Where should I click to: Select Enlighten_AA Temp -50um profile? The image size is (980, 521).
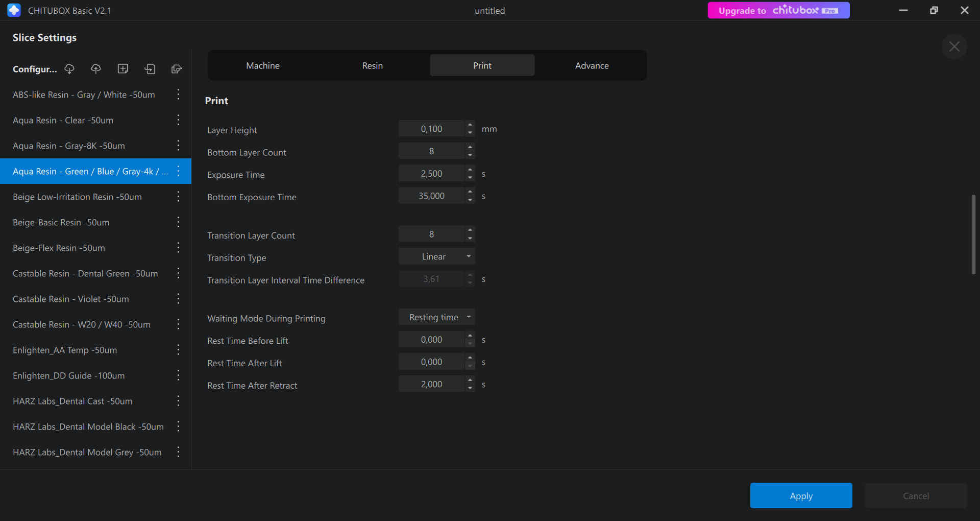tap(95, 350)
